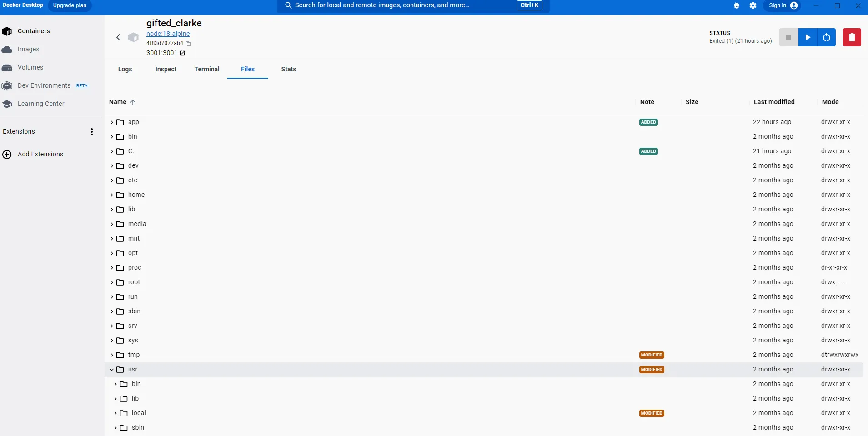Expand the C: folder
This screenshot has width=868, height=436.
coord(112,151)
